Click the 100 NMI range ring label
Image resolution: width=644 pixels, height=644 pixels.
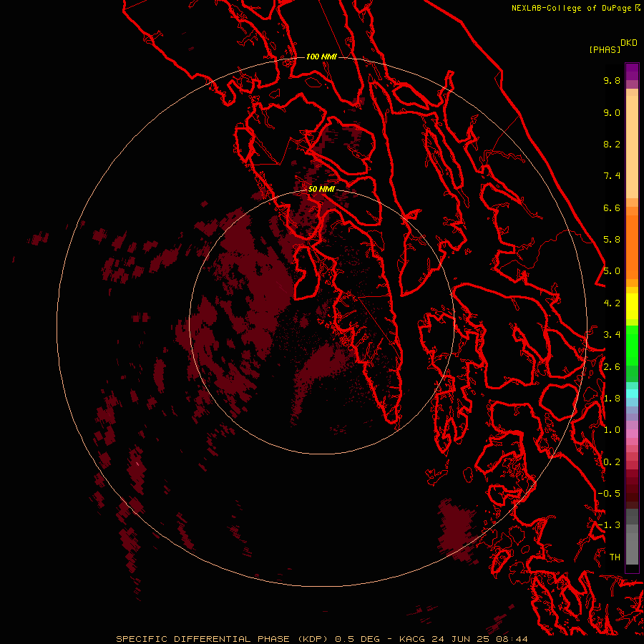[x=321, y=57]
